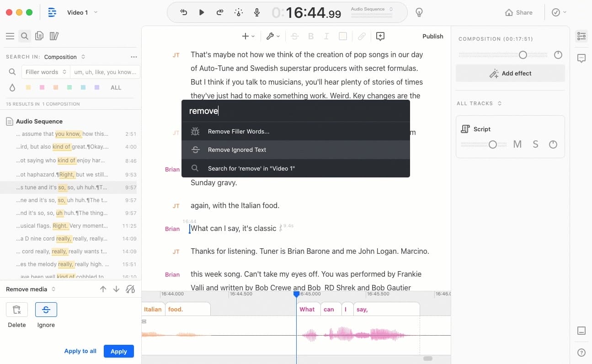Click the Apply to all link
This screenshot has height=364, width=592.
[80, 351]
